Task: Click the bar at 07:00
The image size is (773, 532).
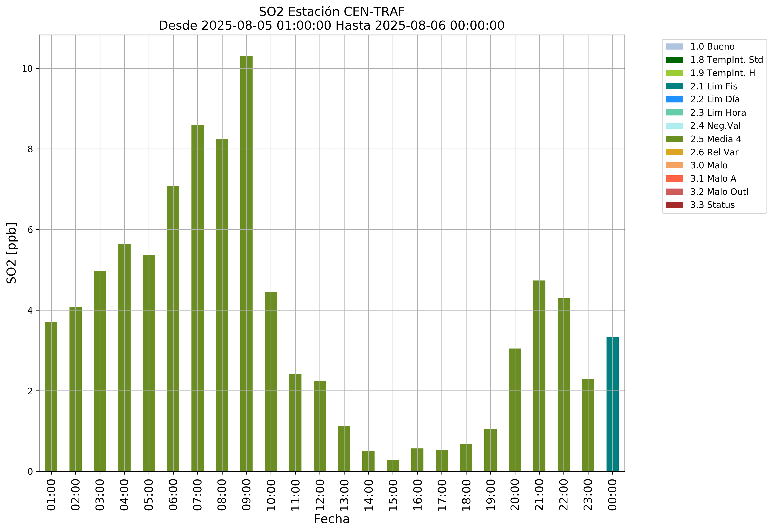Action: click(x=198, y=298)
